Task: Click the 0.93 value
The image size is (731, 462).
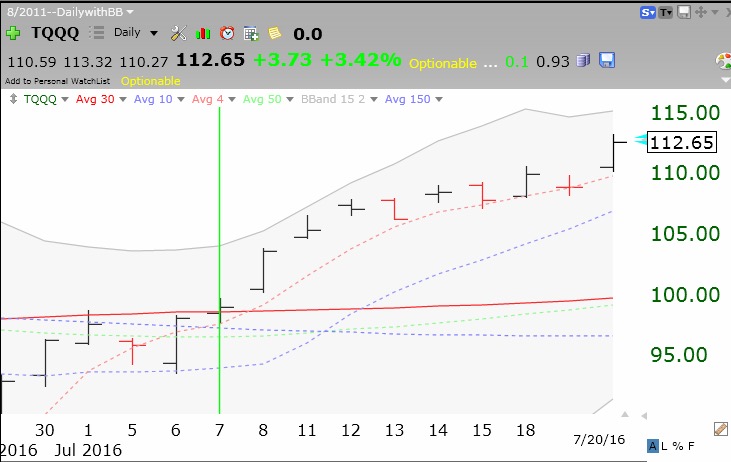Action: pyautogui.click(x=553, y=62)
